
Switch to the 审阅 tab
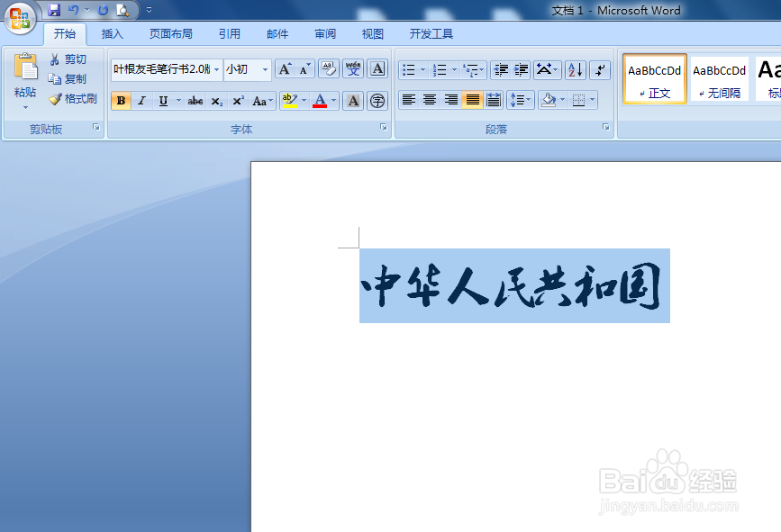click(325, 34)
